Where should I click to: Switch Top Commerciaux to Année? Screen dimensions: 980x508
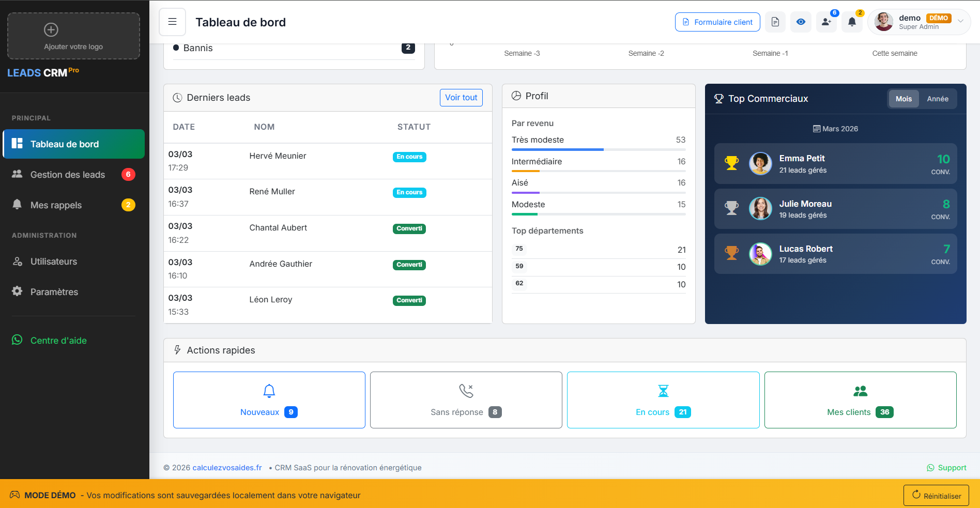click(937, 99)
